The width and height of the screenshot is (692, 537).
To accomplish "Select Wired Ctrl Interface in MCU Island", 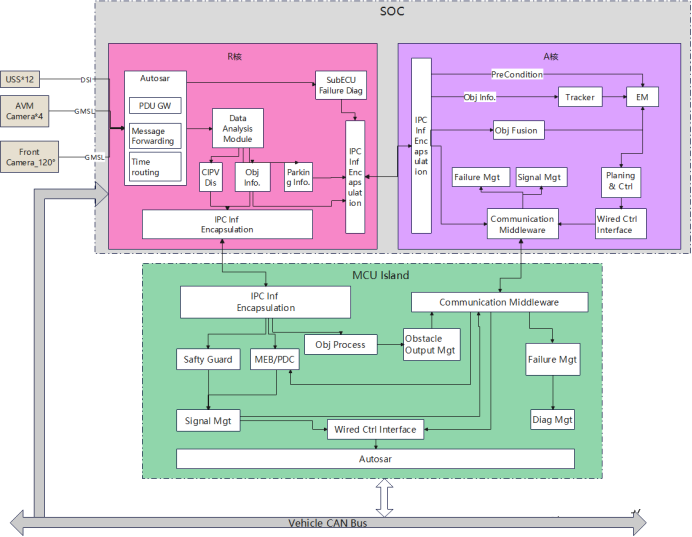I will pos(376,429).
